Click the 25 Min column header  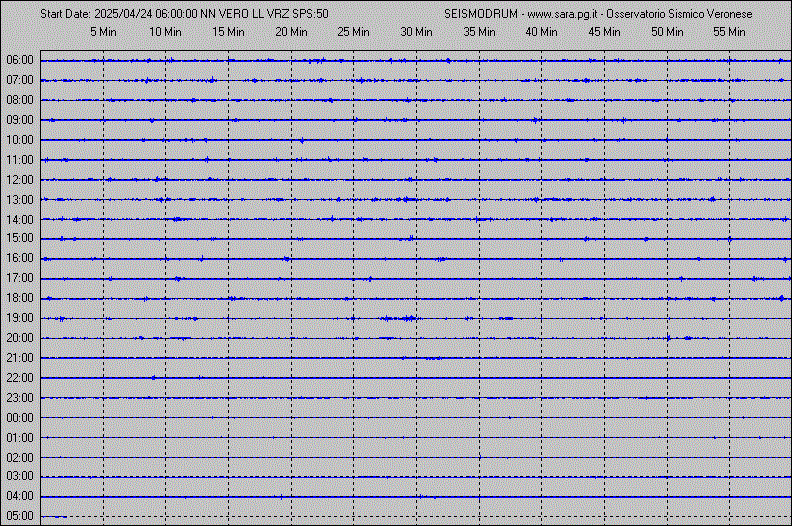(x=354, y=32)
